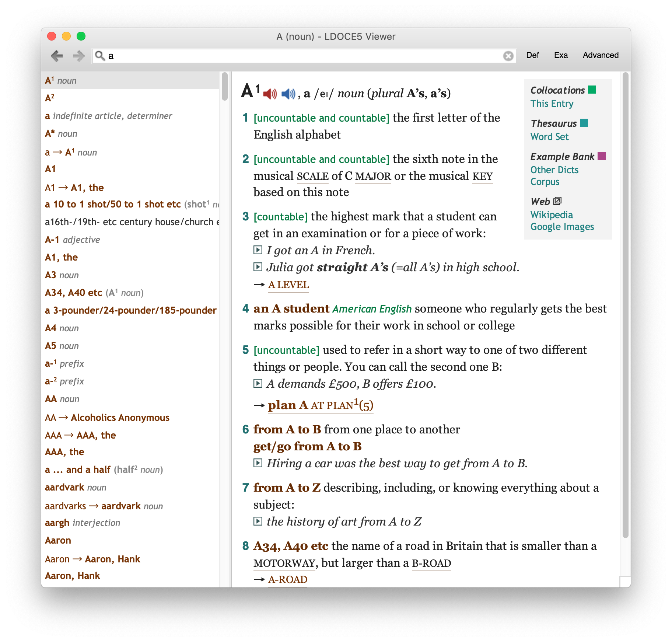This screenshot has width=672, height=642.
Task: Open the MAJOR word link
Action: (373, 177)
